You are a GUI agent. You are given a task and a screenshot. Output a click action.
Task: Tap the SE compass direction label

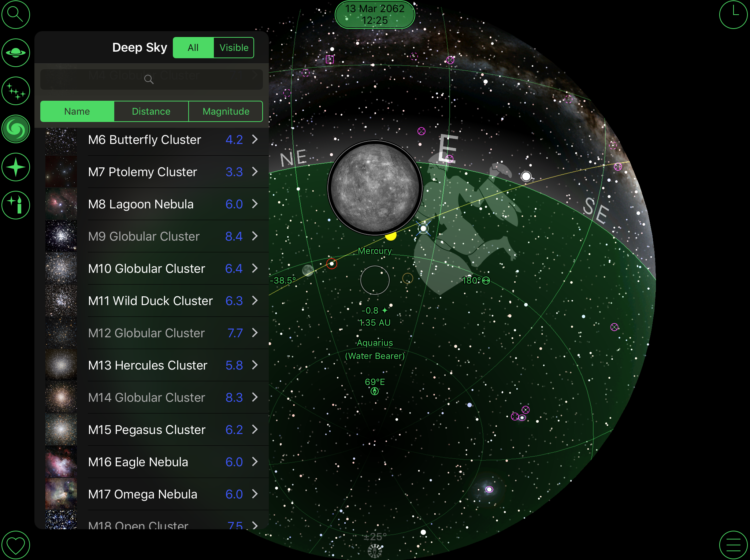coord(596,211)
